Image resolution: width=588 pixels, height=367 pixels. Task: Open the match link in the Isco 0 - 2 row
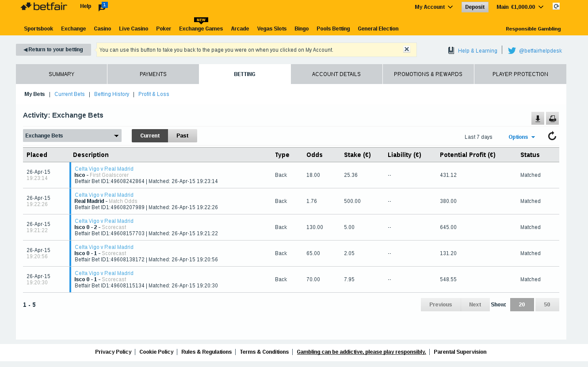[x=104, y=221]
